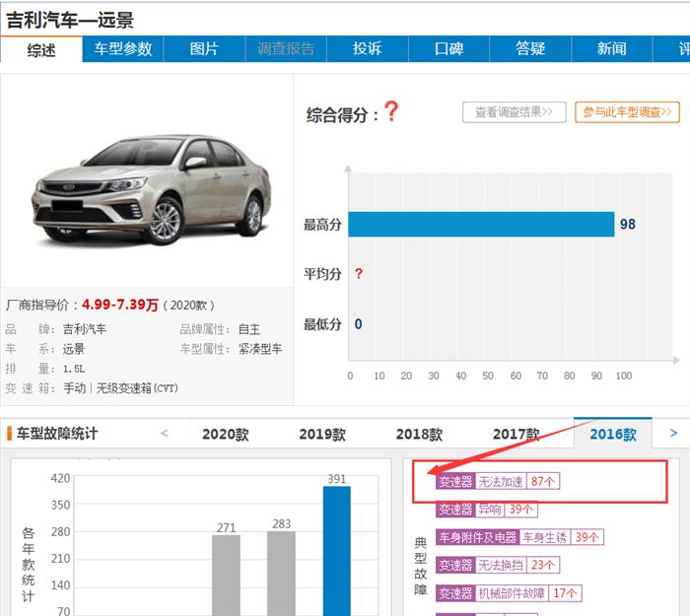Click the 1.5L displacement value
Image resolution: width=690 pixels, height=616 pixels.
click(74, 369)
